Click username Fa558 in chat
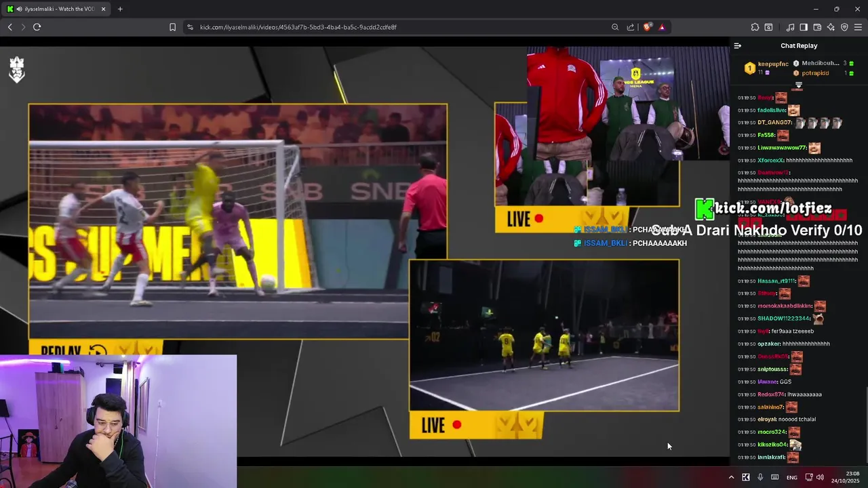 [x=766, y=136]
